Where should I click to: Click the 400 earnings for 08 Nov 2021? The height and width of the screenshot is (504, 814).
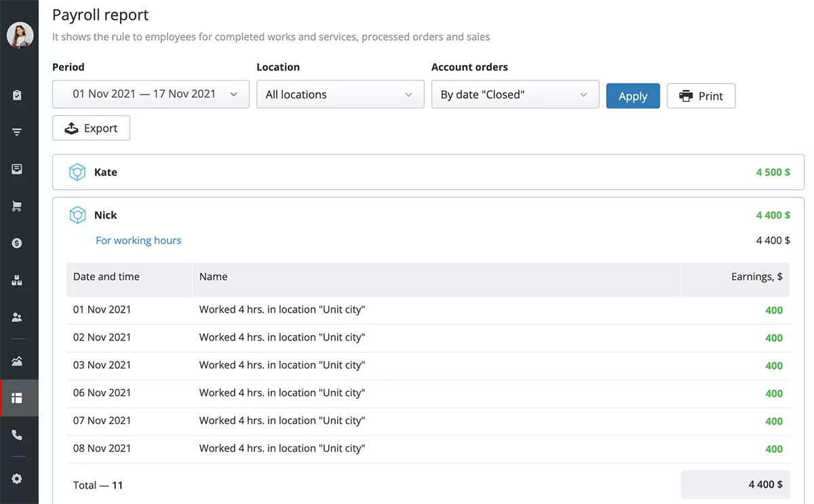click(774, 449)
